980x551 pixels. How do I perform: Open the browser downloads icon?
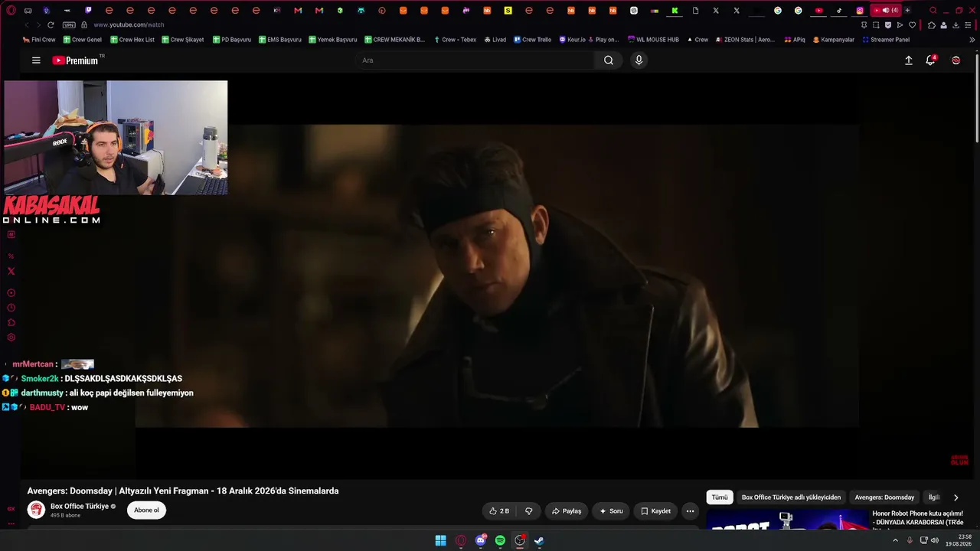pyautogui.click(x=955, y=25)
